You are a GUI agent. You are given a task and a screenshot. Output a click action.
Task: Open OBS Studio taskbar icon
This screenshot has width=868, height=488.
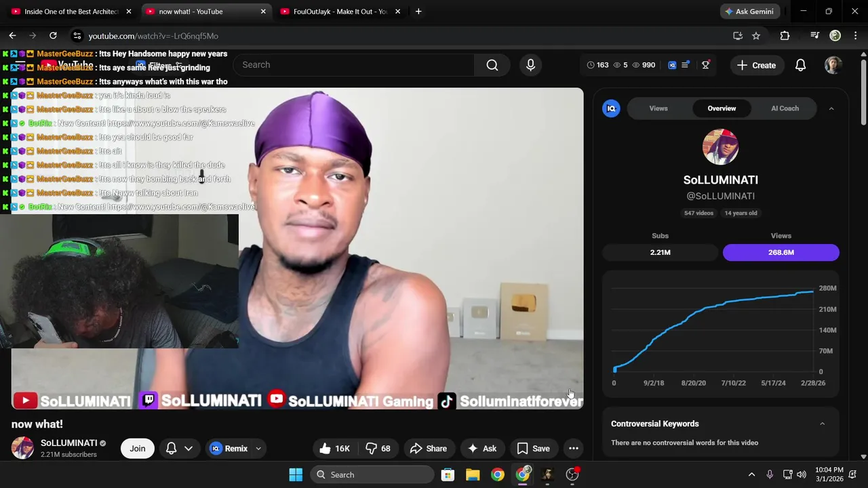point(572,474)
